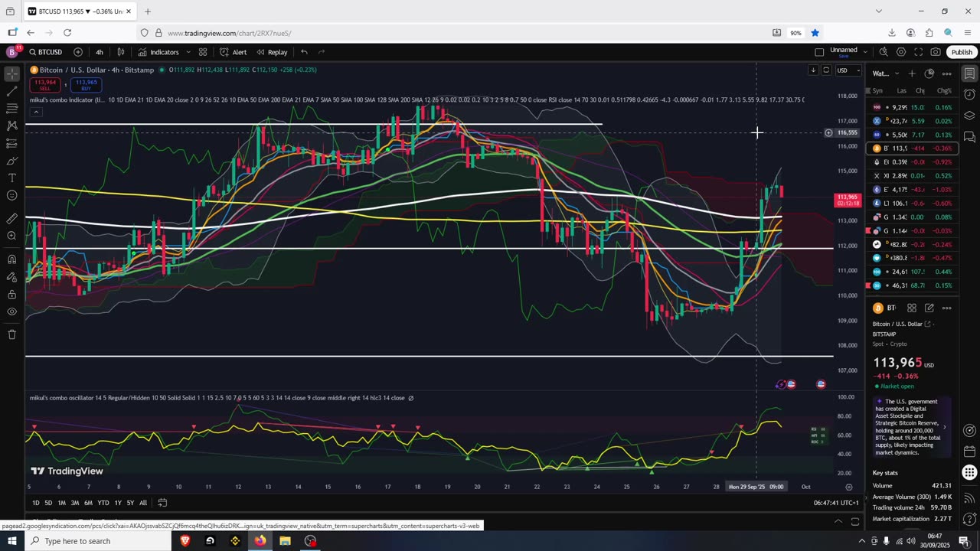Collapse the indicator legend arrow
Image resolution: width=980 pixels, height=551 pixels.
[x=35, y=112]
